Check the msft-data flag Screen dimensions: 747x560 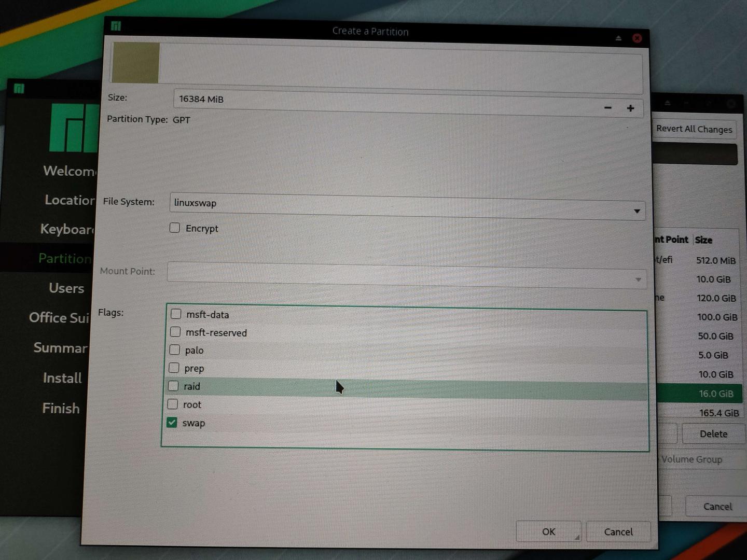176,314
